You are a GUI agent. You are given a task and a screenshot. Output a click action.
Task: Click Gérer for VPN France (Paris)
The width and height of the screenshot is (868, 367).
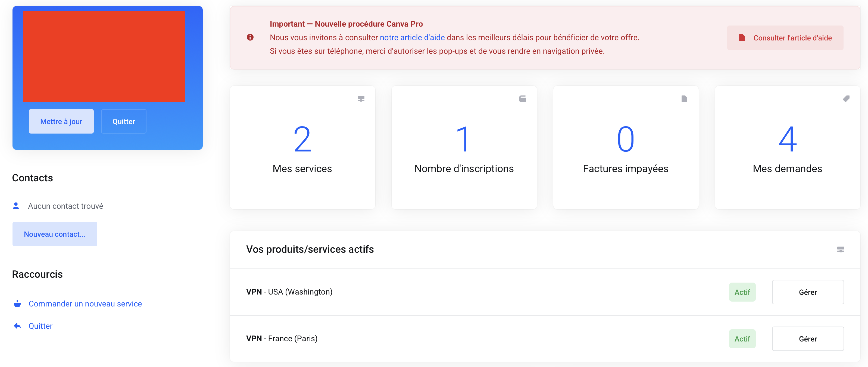click(808, 339)
